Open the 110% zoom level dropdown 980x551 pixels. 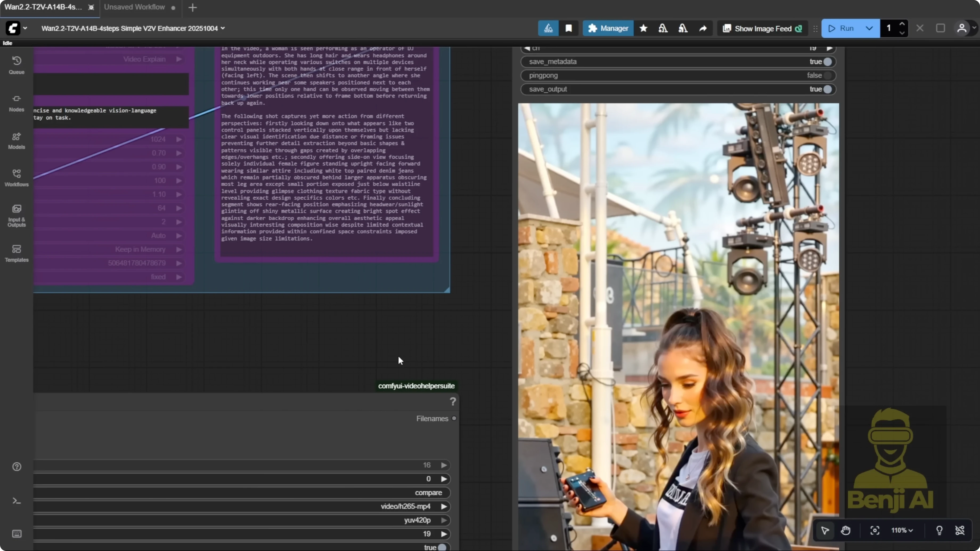[x=902, y=531]
